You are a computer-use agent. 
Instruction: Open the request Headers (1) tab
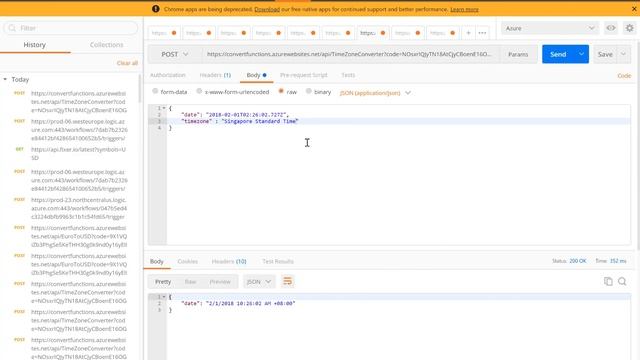215,75
